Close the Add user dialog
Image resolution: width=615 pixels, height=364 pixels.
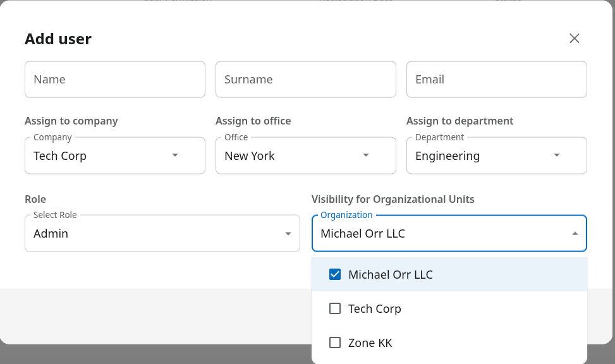coord(574,39)
